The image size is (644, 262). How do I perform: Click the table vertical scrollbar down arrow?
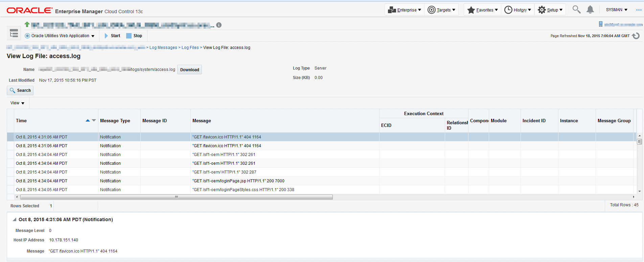[639, 191]
